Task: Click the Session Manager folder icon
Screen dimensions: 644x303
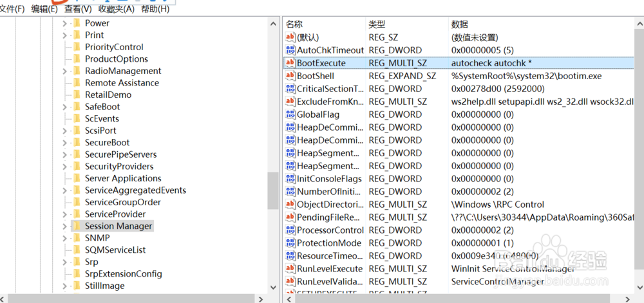Action: [77, 226]
